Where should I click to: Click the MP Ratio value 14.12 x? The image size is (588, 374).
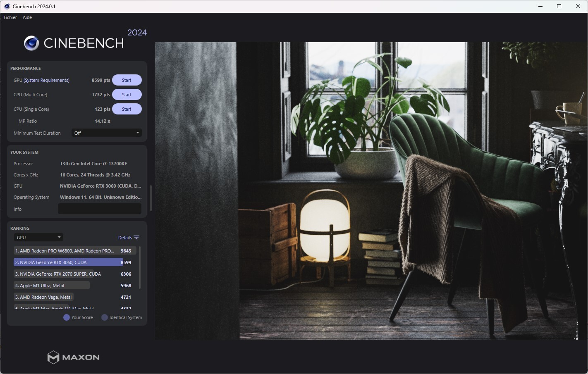tap(103, 121)
